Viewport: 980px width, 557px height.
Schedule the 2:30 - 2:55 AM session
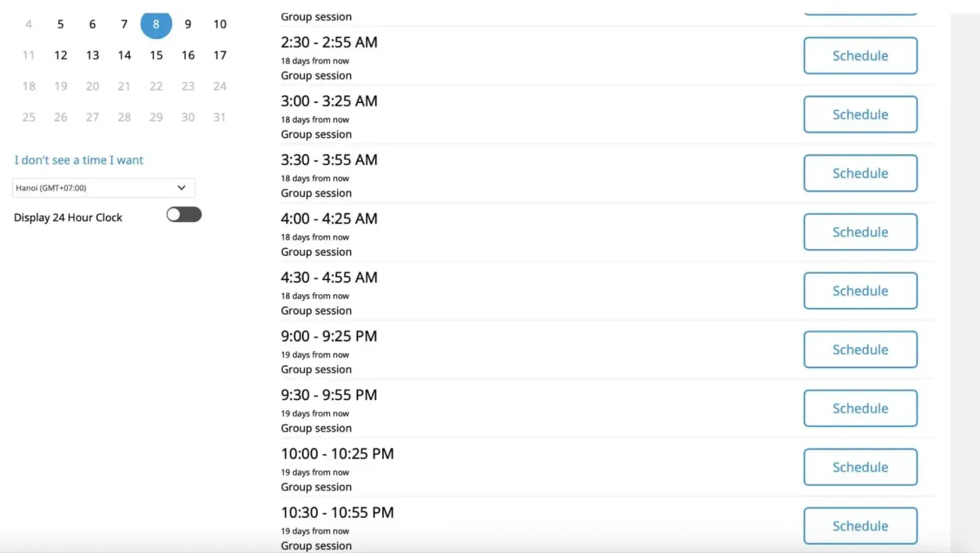[860, 56]
